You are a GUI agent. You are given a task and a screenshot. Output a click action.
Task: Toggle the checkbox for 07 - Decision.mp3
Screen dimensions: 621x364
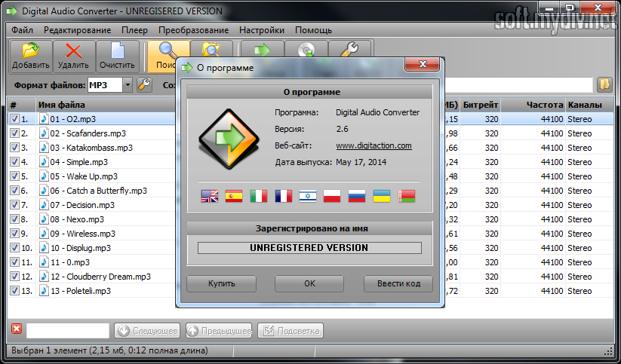14,204
